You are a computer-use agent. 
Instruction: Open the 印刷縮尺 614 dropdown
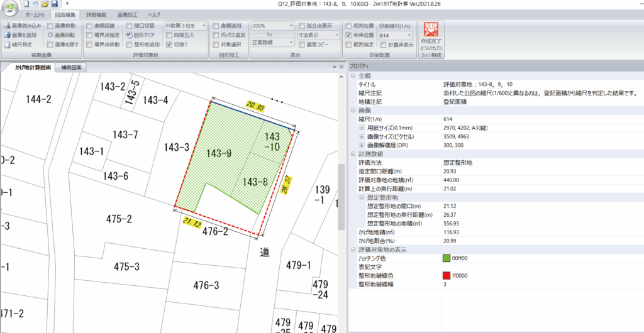(x=409, y=36)
